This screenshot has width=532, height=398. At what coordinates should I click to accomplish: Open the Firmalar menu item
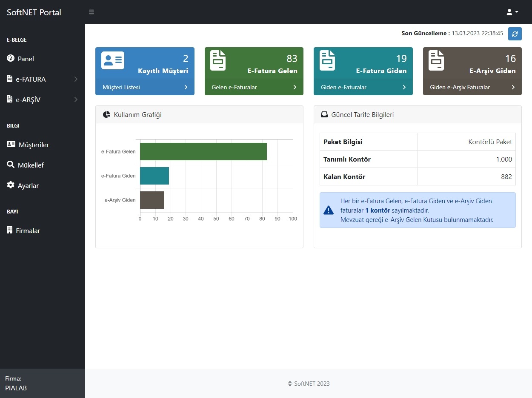tap(43, 230)
